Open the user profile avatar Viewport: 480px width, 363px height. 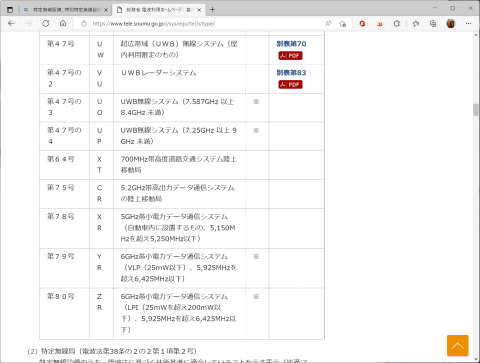pos(451,24)
